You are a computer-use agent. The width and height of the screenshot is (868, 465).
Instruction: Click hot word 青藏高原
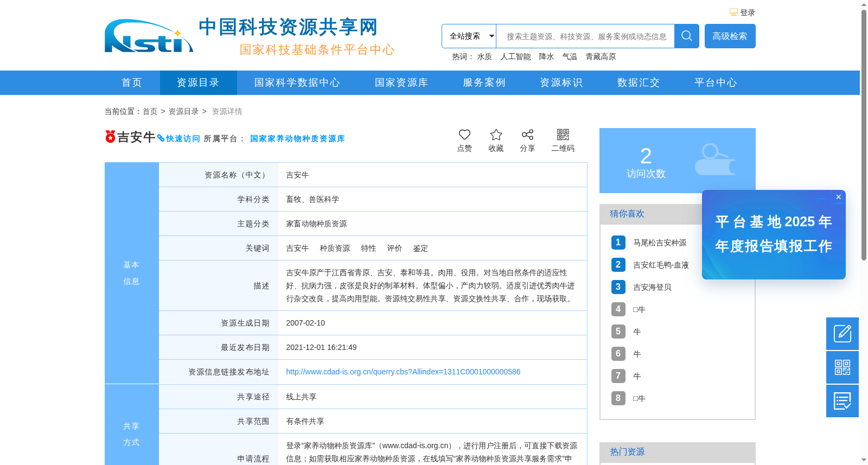pos(601,56)
